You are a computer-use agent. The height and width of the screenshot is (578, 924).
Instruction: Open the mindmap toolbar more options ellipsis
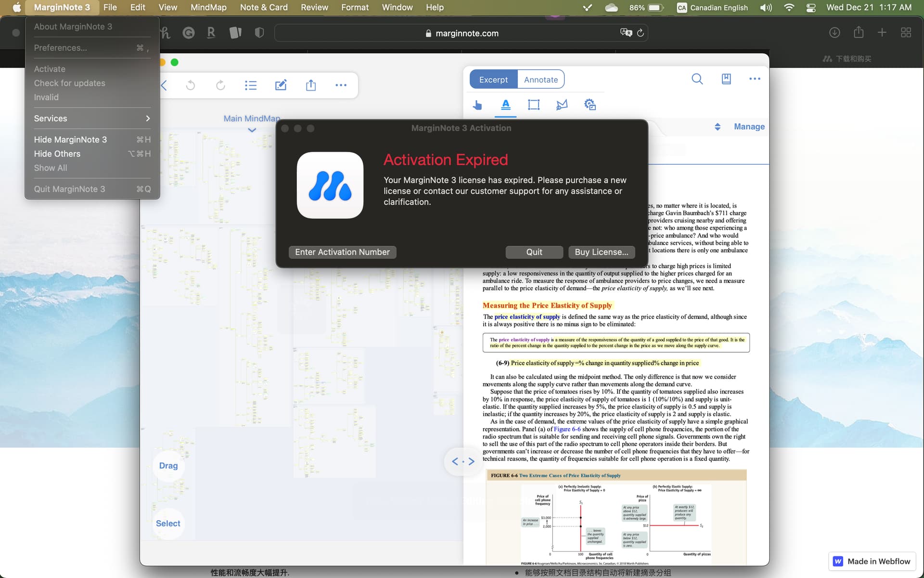(x=341, y=85)
